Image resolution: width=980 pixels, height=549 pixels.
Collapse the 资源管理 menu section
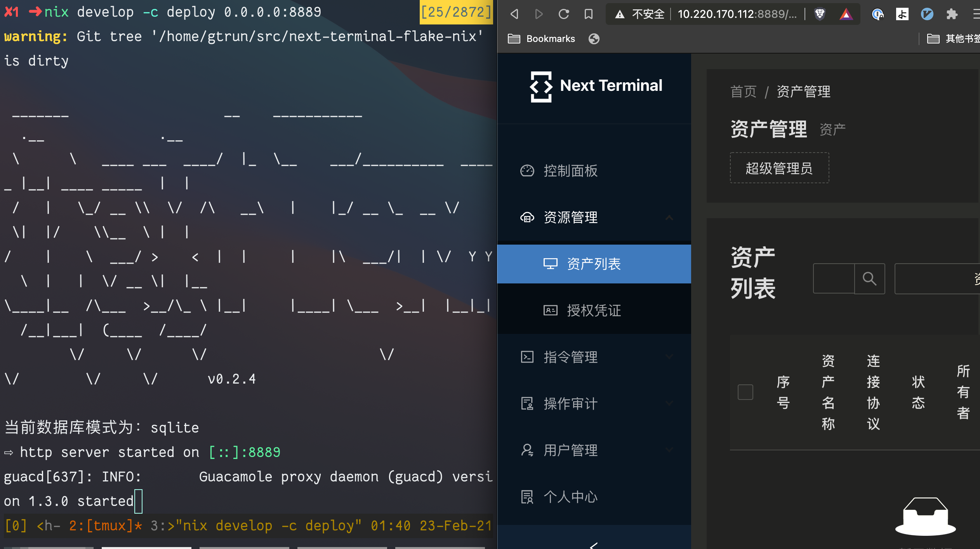[x=594, y=217]
